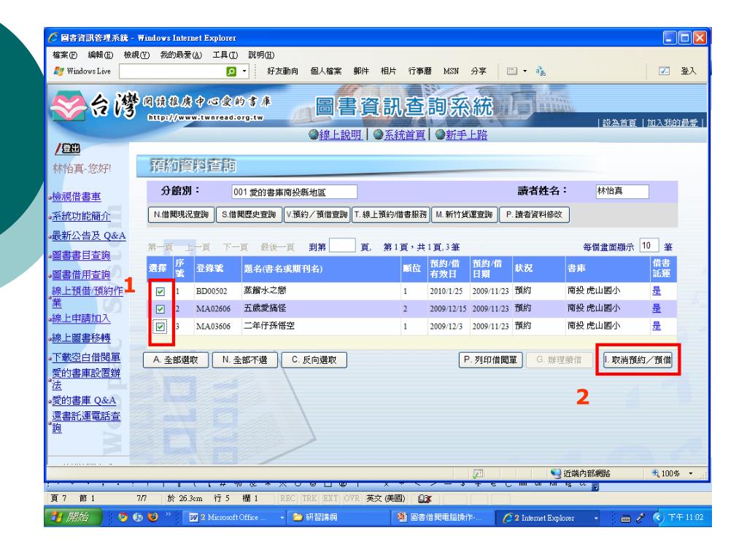Click the globe icon next to 系統首頁

[379, 135]
